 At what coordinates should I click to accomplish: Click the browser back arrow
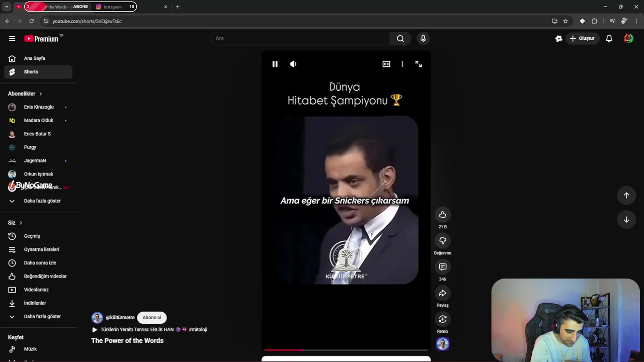click(x=7, y=21)
